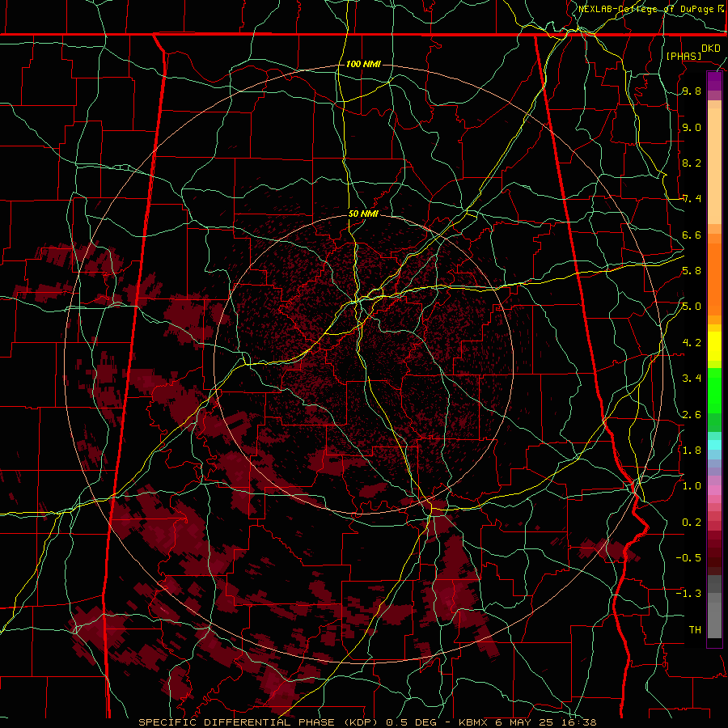Pick the peach segment of the color bar
Screen dimensions: 728x728
[x=714, y=165]
